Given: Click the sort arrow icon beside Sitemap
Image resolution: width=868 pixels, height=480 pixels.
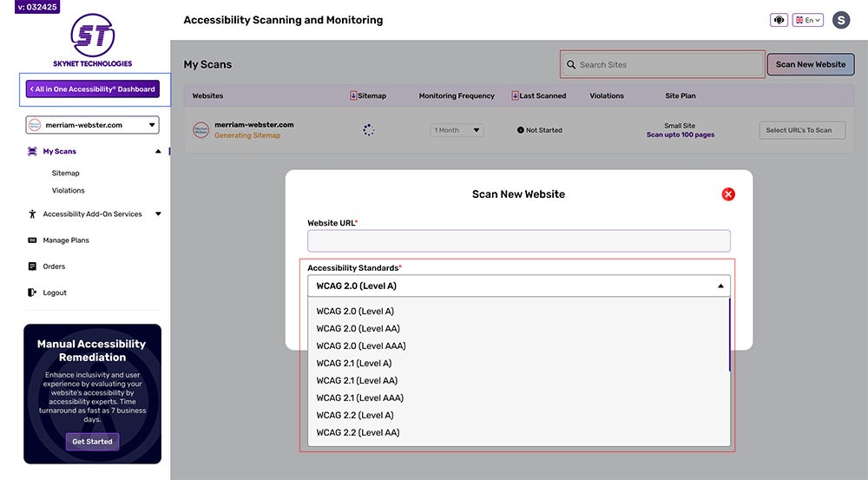Looking at the screenshot, I should pyautogui.click(x=353, y=95).
